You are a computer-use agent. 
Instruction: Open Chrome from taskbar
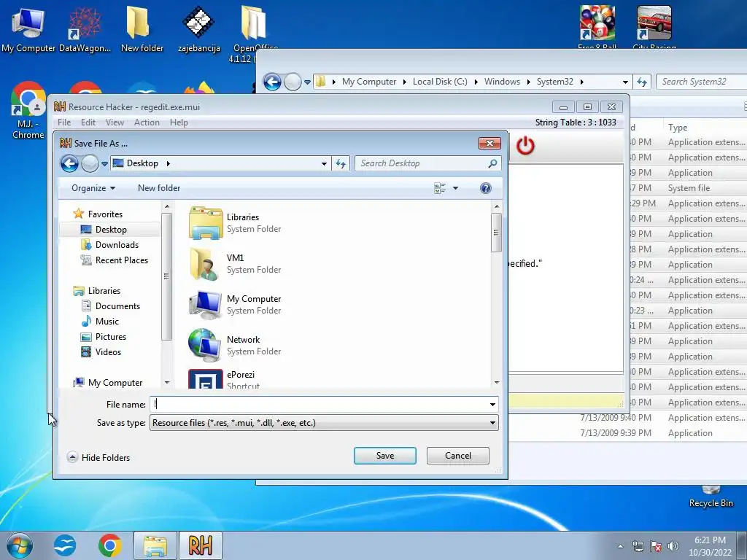(110, 545)
